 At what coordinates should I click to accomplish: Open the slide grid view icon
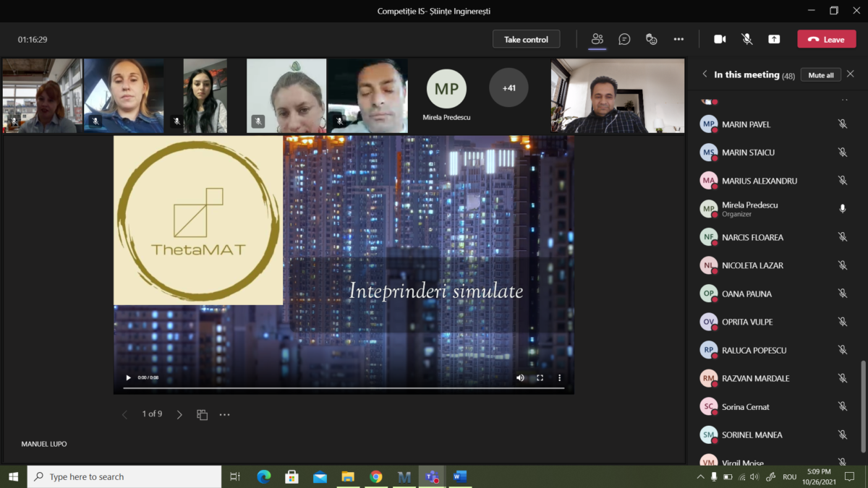(x=202, y=415)
